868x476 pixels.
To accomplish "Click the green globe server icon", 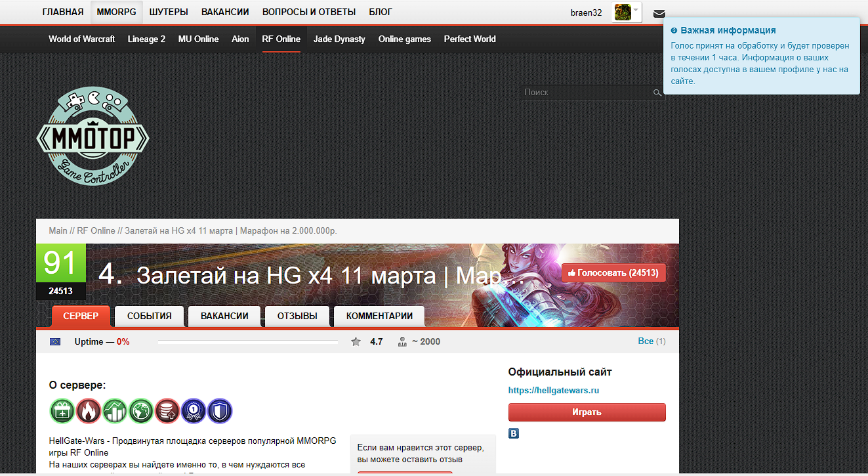I will pyautogui.click(x=141, y=411).
